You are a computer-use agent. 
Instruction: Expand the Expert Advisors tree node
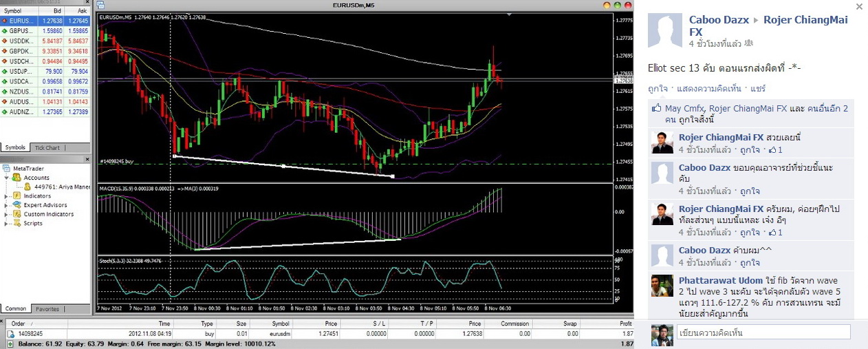coord(7,205)
